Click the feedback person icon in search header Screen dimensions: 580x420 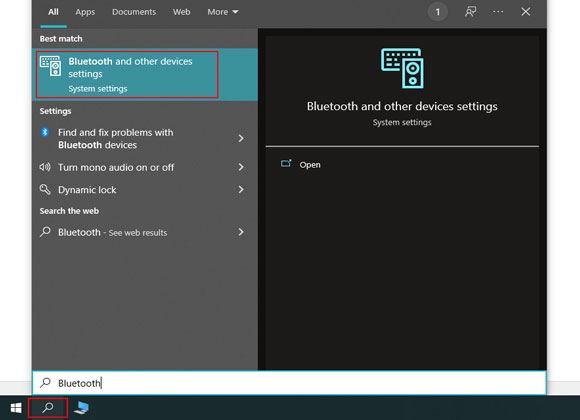[x=470, y=12]
